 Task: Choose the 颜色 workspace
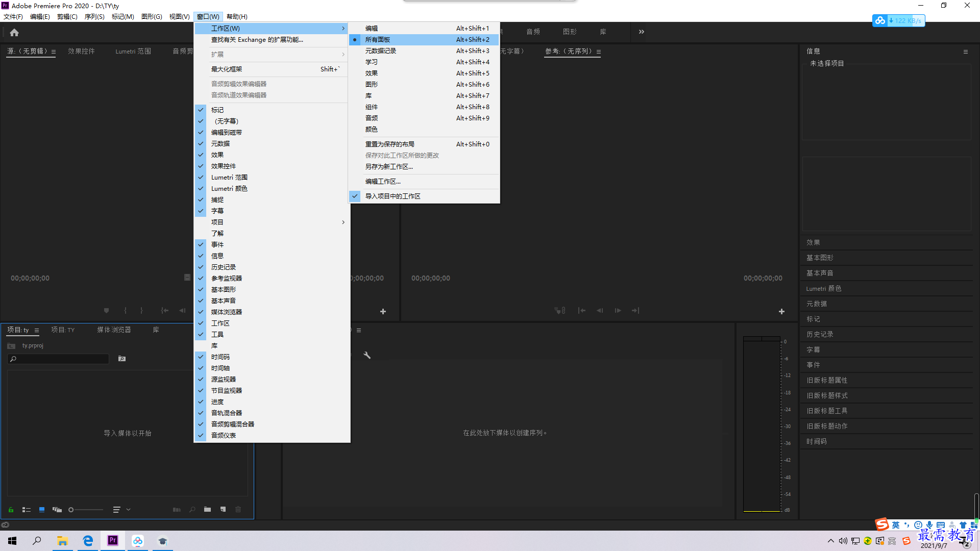click(424, 129)
